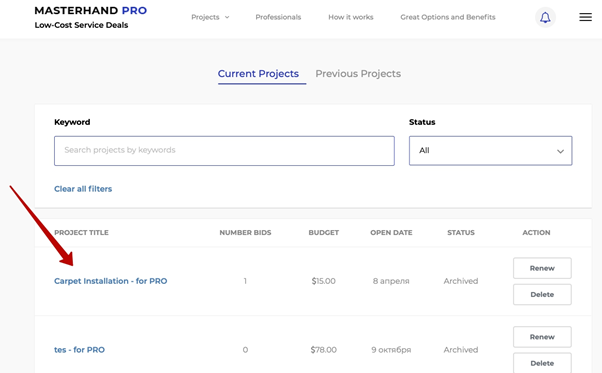Open tes - for PRO project
This screenshot has height=373, width=602.
click(79, 350)
